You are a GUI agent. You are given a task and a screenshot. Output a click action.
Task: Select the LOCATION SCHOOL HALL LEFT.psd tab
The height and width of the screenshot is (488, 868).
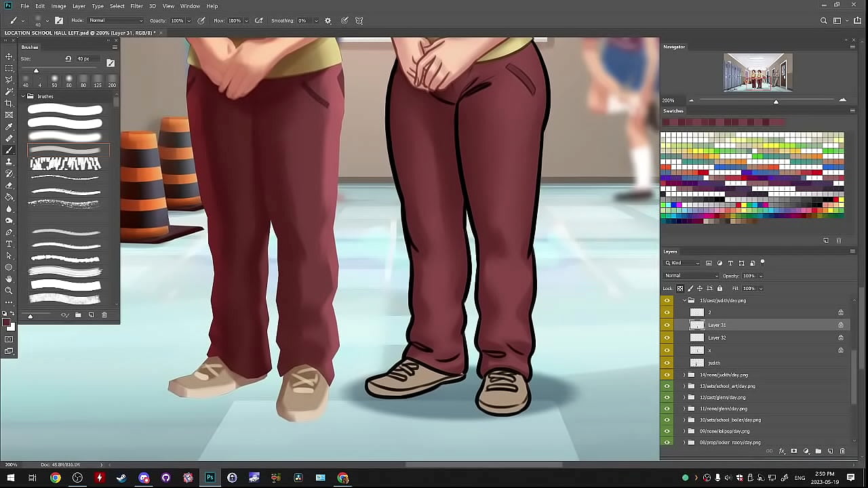click(x=80, y=33)
